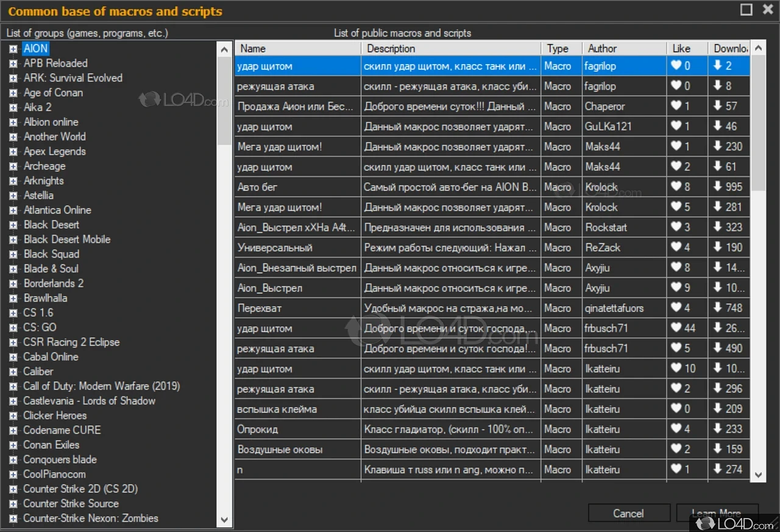Image resolution: width=780 pixels, height=532 pixels.
Task: Select the Counter-Strike Nexon: Zombies group
Action: [91, 519]
